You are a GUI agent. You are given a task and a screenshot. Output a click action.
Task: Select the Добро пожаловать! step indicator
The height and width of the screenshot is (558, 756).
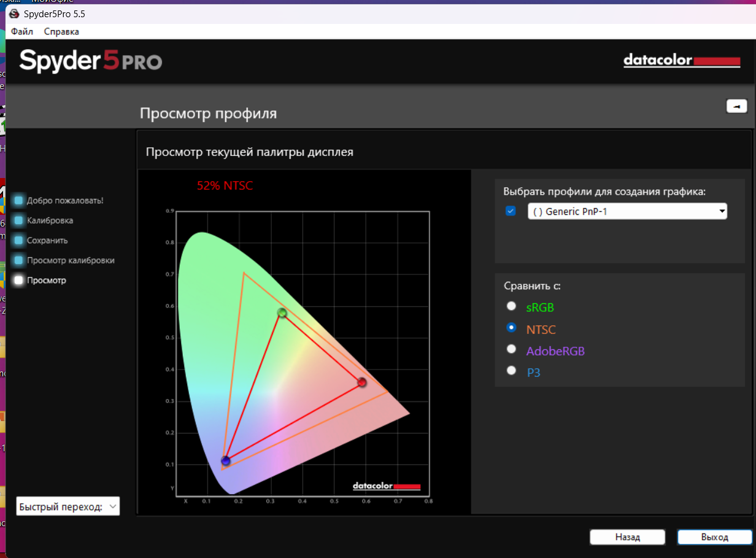coord(19,200)
